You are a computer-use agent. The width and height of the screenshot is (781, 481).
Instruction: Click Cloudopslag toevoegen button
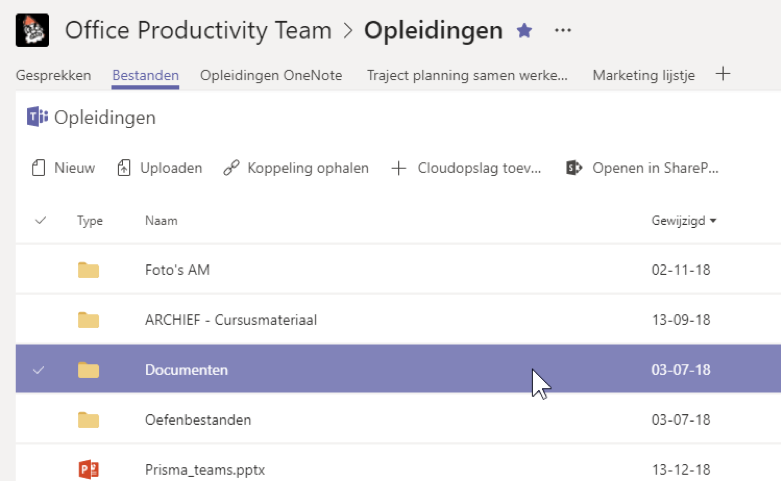tap(467, 168)
